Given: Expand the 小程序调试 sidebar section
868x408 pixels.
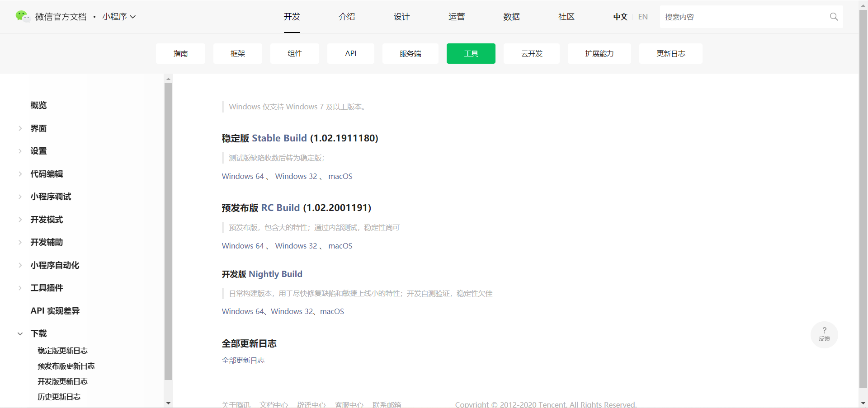Looking at the screenshot, I should coord(20,197).
